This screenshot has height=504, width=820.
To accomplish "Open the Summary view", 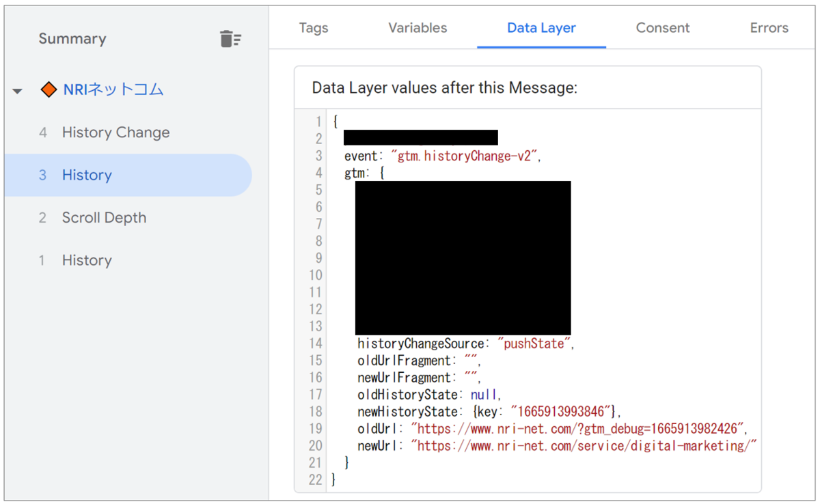I will tap(72, 39).
